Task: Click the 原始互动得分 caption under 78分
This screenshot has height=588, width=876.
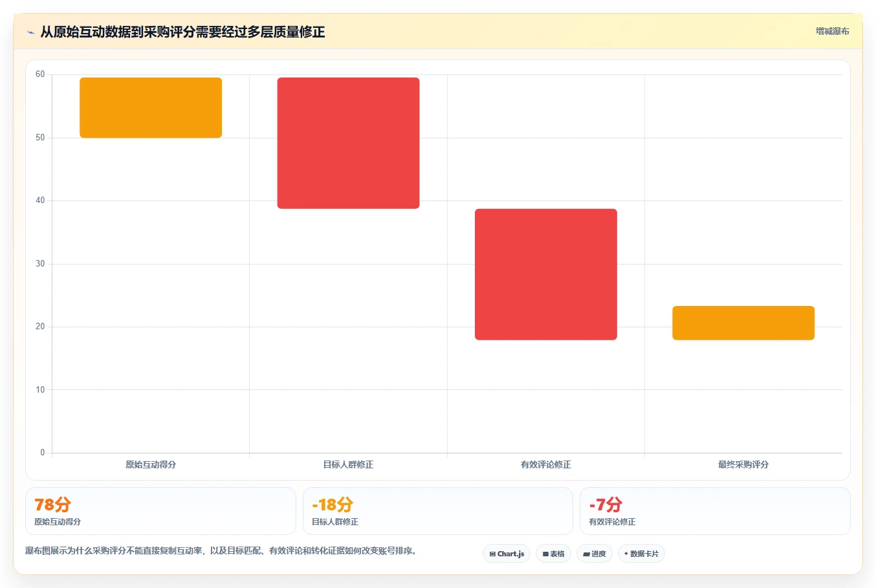Action: point(58,521)
